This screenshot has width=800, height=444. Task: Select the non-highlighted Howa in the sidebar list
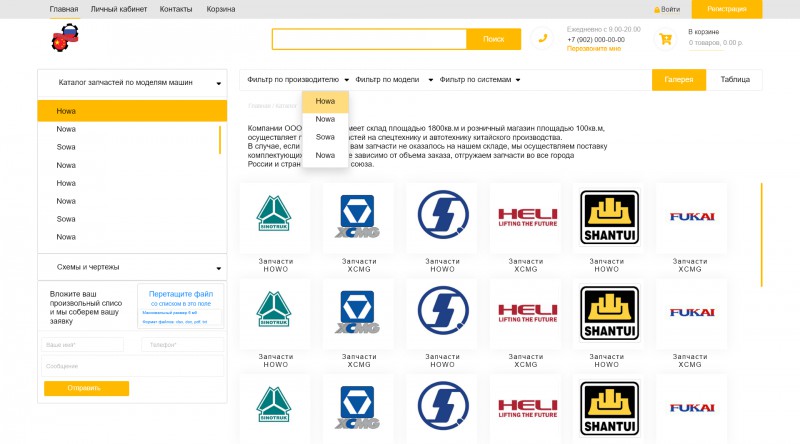(66, 183)
